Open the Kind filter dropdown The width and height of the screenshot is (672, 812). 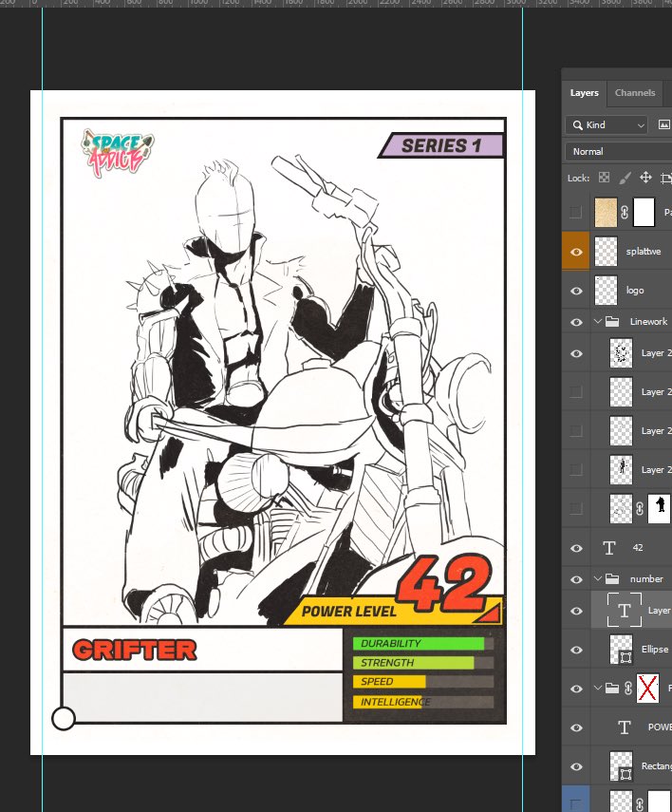click(x=607, y=124)
